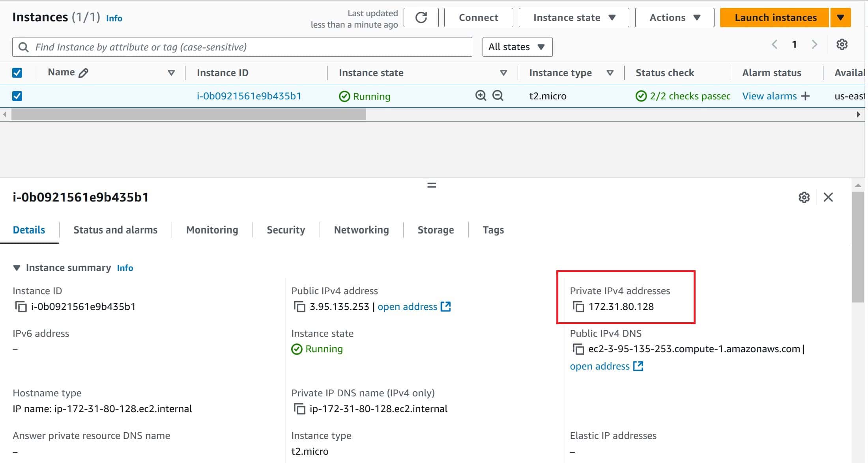The width and height of the screenshot is (868, 463).
Task: Copy the Private IPv4 address 172.31.80.128
Action: click(x=578, y=307)
